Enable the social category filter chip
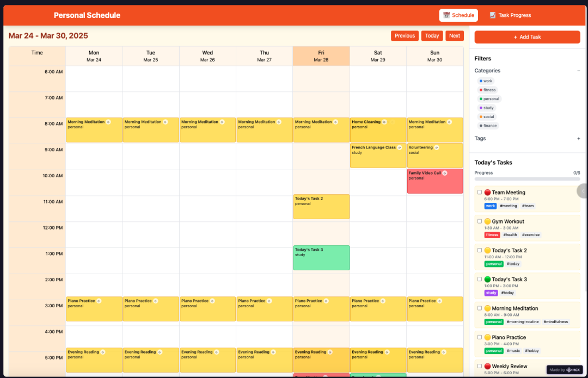The image size is (588, 378). [487, 117]
